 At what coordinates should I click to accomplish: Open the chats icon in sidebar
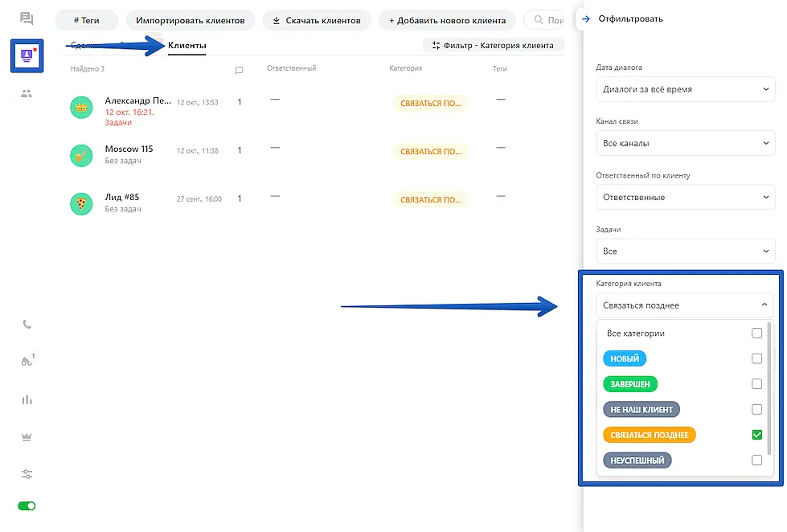pos(27,18)
